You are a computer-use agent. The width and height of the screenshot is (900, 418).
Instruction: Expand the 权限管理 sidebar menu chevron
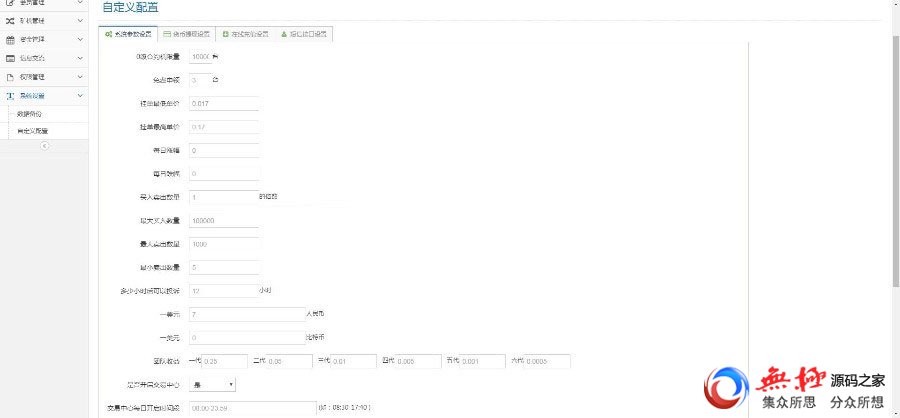click(80, 76)
